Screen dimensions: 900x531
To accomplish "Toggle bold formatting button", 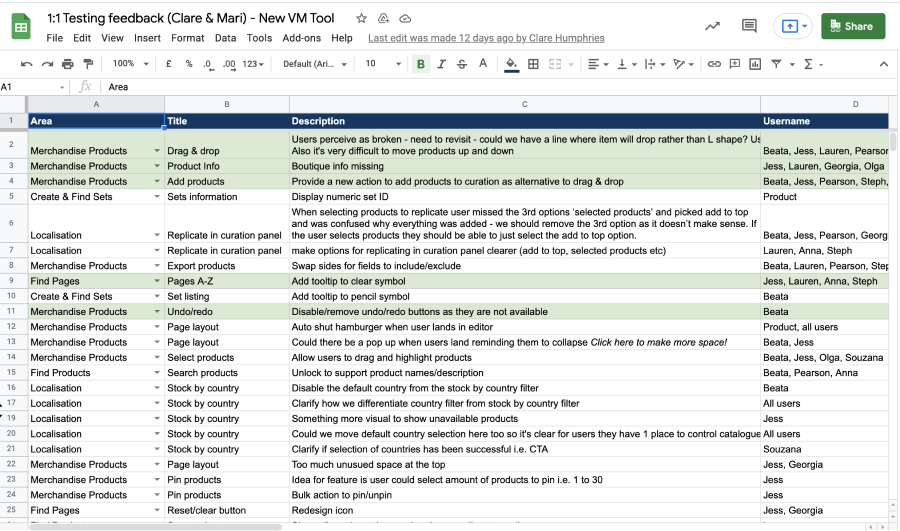I will pos(420,64).
